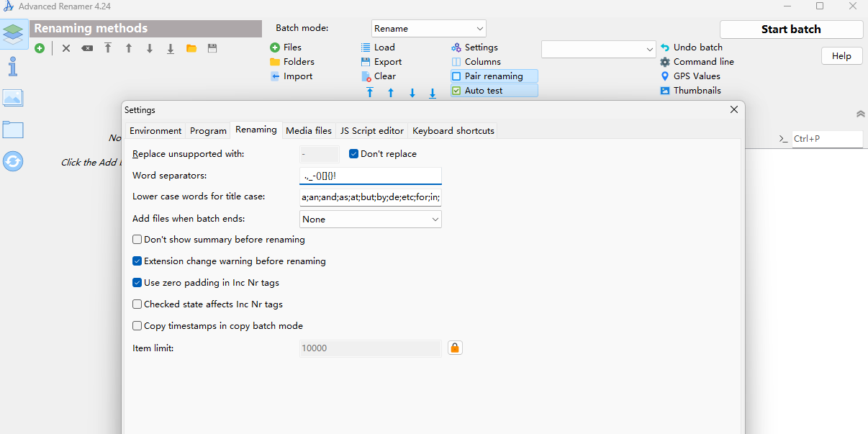Move method up in Renaming methods toolbar
The width and height of the screenshot is (868, 434).
pos(129,48)
